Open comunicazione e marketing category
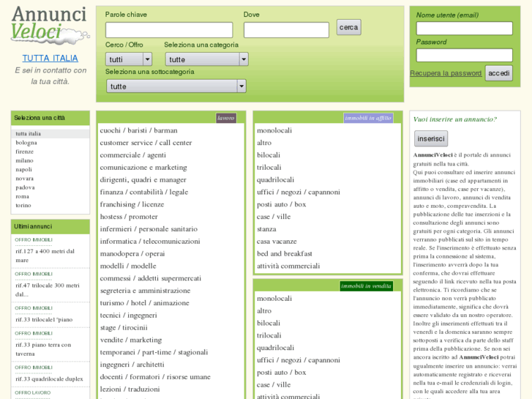532x399 pixels. point(143,168)
